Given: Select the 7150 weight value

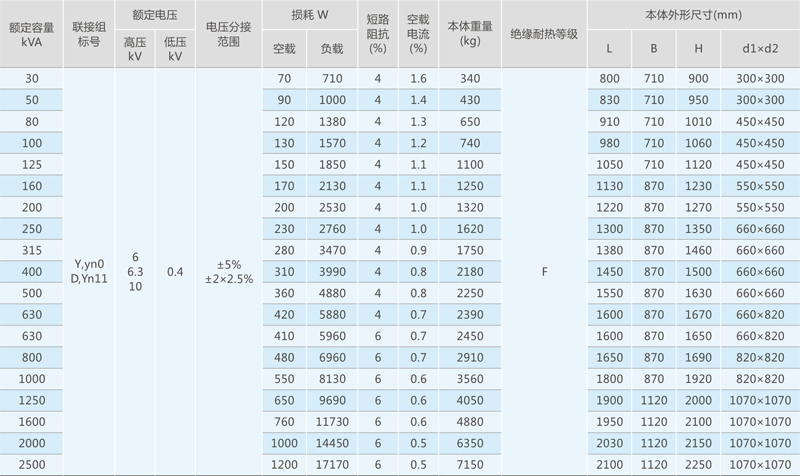Looking at the screenshot, I should (471, 465).
